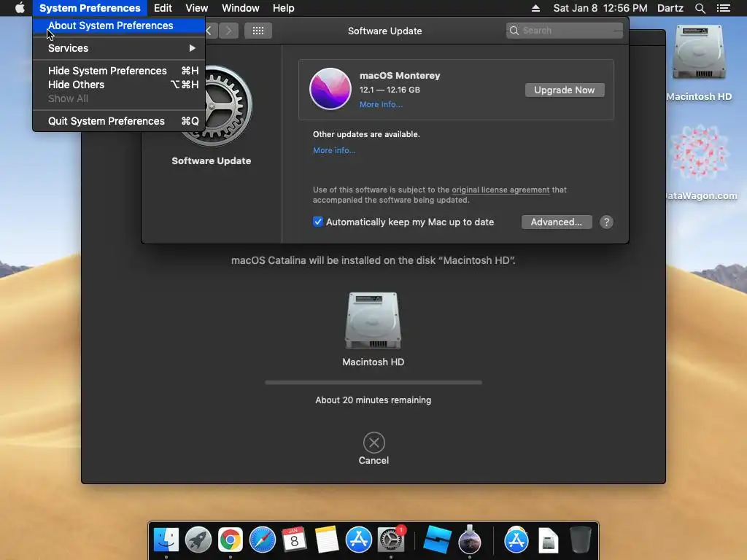Click the Dartz user name
The height and width of the screenshot is (560, 747).
click(x=670, y=8)
